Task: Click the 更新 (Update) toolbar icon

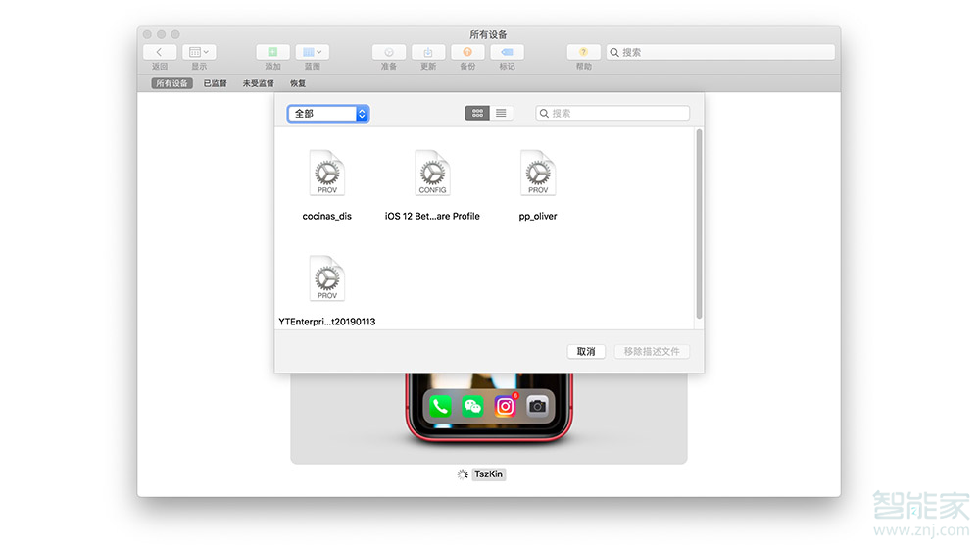Action: [428, 52]
